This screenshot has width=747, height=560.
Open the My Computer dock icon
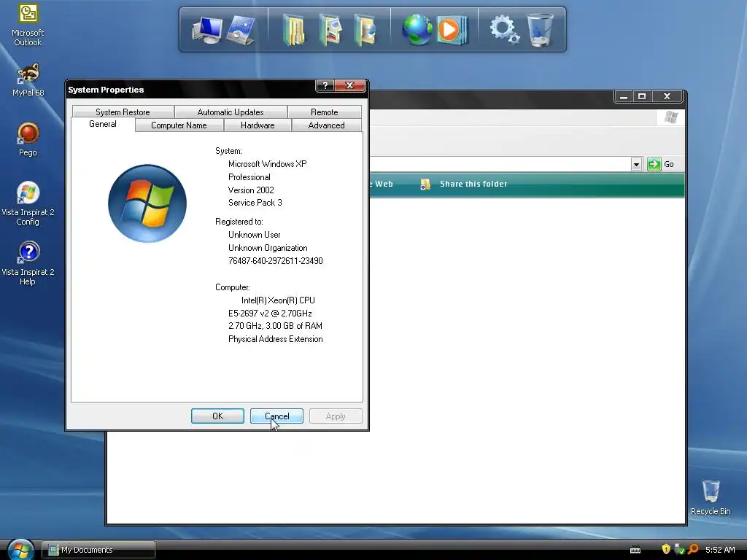(207, 30)
